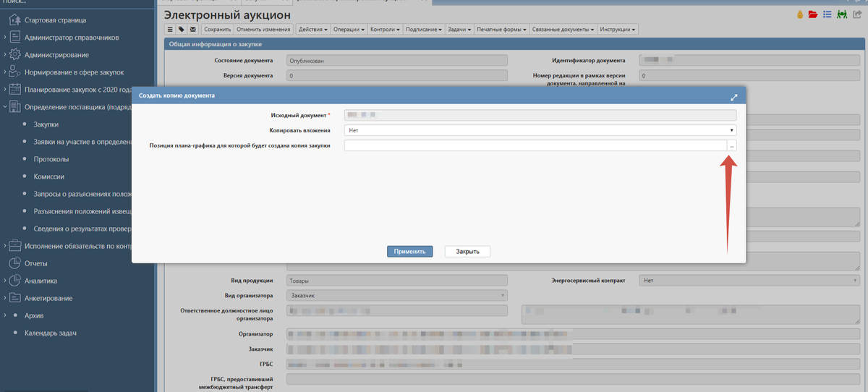Viewport: 868px width, 392px height.
Task: Click the Анкетирование sidebar icon
Action: click(14, 298)
